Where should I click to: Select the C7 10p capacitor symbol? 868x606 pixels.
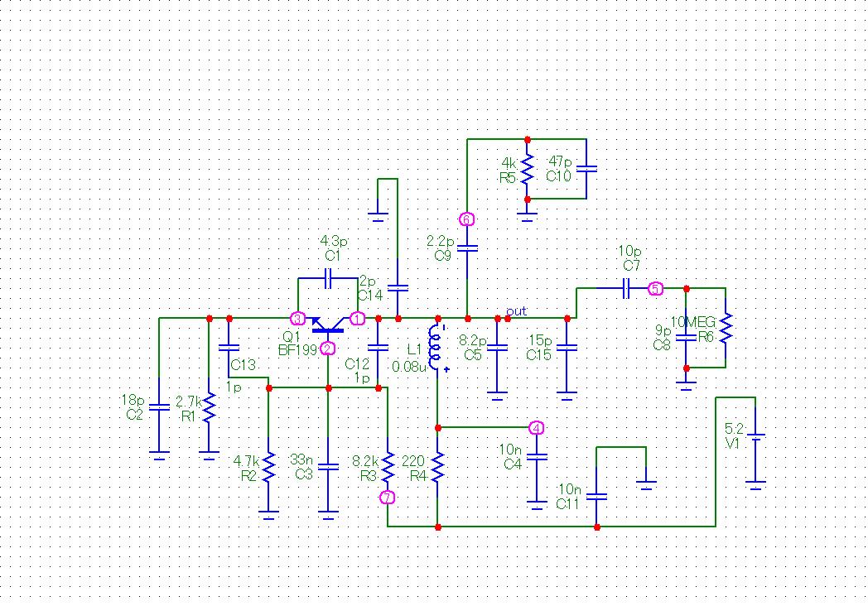point(627,288)
